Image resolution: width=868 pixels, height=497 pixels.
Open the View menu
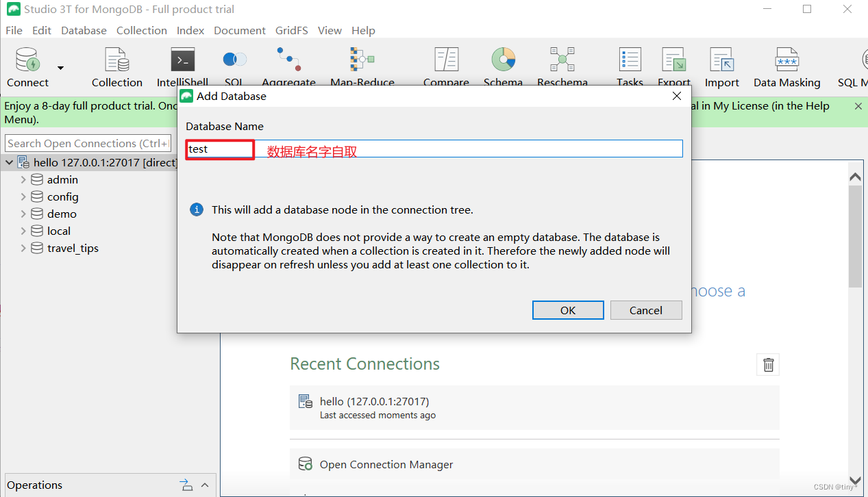[330, 30]
